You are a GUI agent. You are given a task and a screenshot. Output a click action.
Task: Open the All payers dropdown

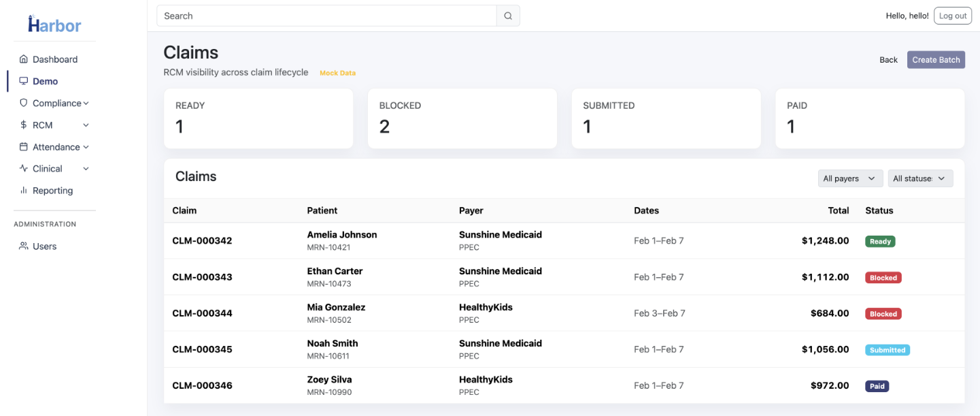pyautogui.click(x=849, y=178)
